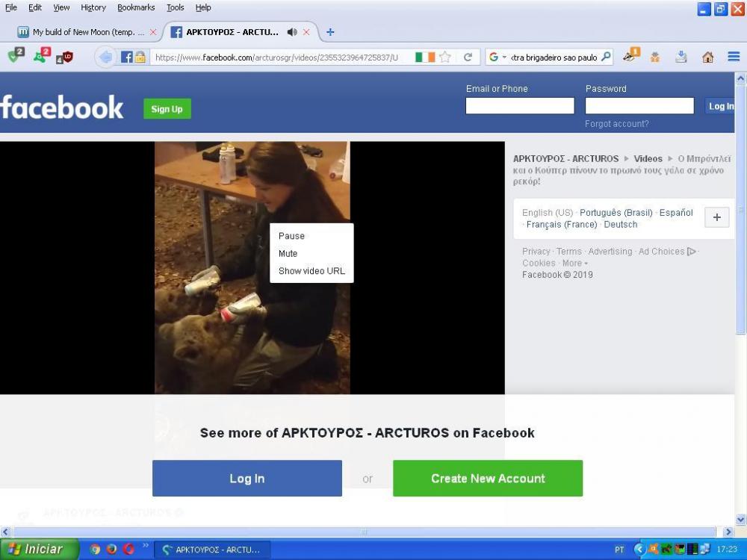Launch Opera from the quick launch bar
Screen dimensions: 747x560
[128, 549]
